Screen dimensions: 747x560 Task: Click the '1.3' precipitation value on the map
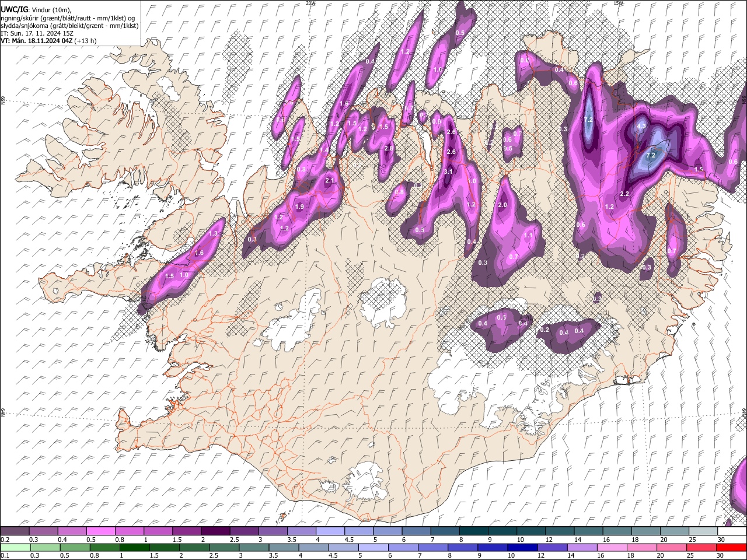point(213,233)
